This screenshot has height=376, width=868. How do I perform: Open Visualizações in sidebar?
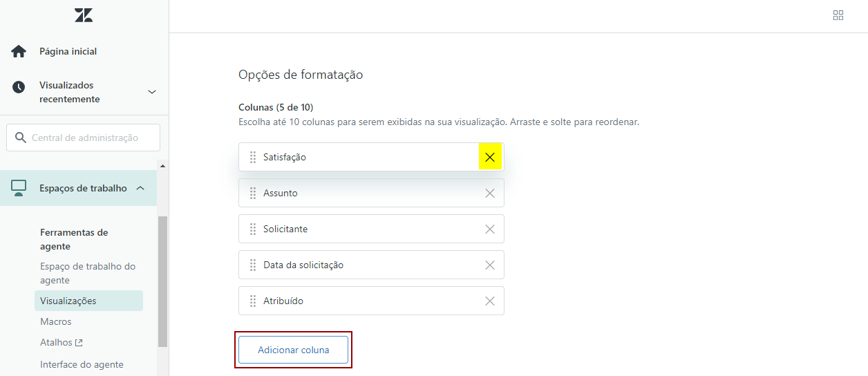coord(68,301)
